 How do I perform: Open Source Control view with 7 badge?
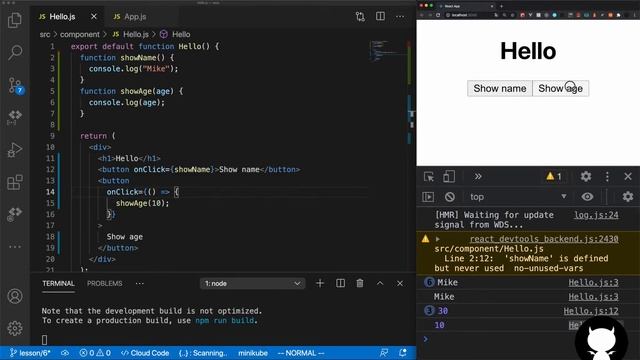point(16,86)
